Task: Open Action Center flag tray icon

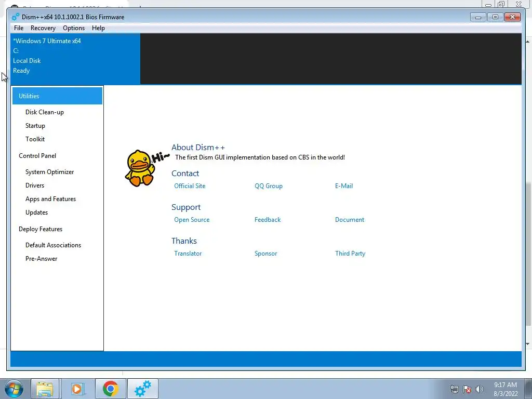Action: coord(467,389)
